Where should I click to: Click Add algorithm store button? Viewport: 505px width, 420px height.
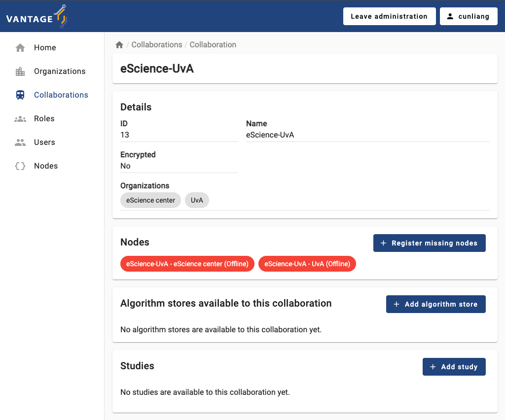(x=436, y=304)
